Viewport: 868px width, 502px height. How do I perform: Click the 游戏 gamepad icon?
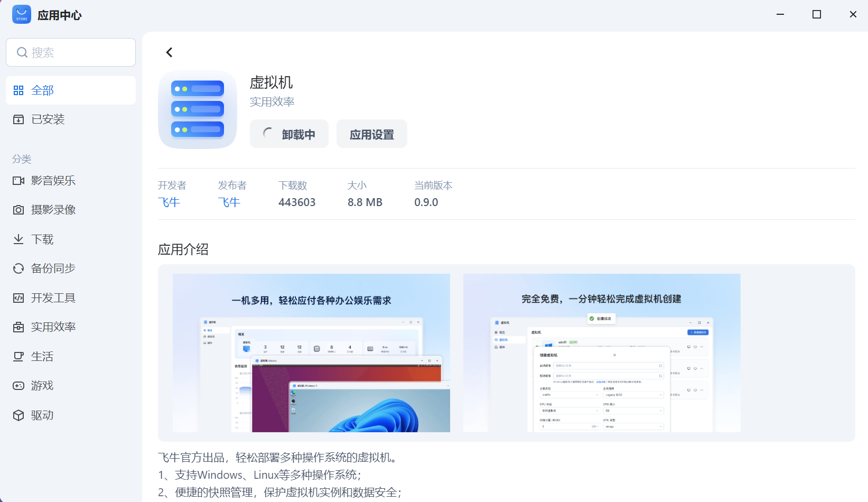pyautogui.click(x=18, y=386)
